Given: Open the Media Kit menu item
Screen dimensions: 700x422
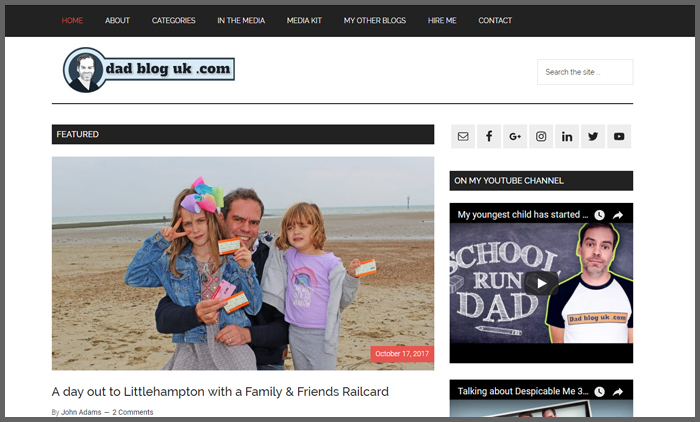Looking at the screenshot, I should pyautogui.click(x=304, y=21).
